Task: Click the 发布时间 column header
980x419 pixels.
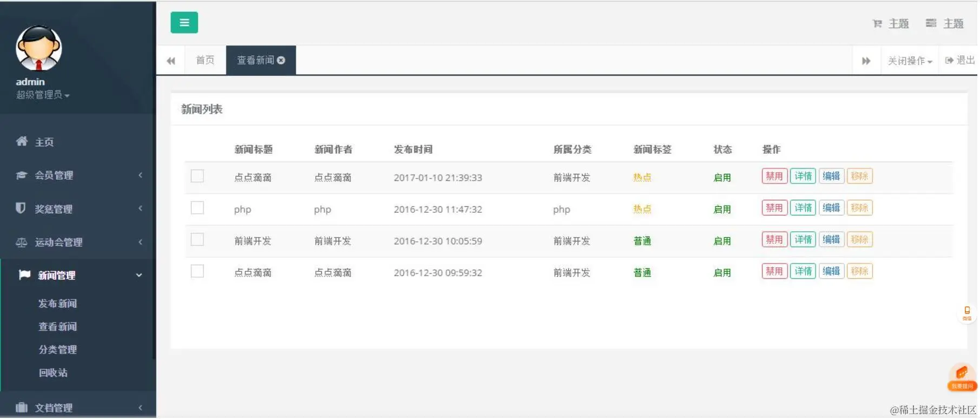Action: (413, 149)
